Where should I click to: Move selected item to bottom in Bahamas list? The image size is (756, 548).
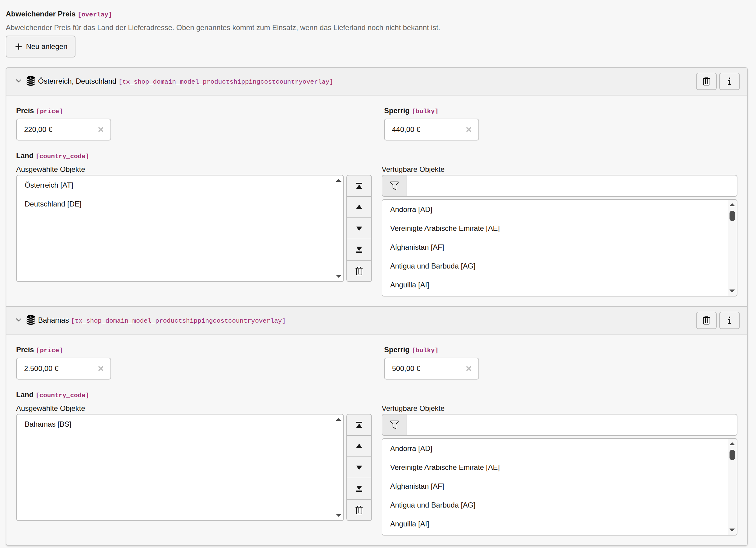359,489
